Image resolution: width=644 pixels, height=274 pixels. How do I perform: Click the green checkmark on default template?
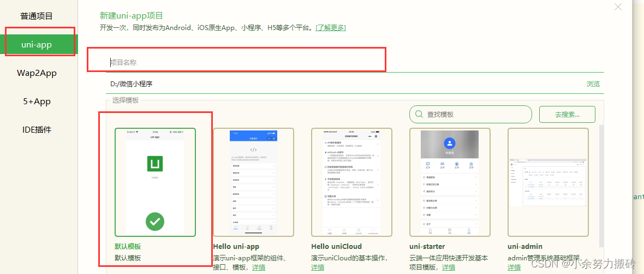pos(155,222)
